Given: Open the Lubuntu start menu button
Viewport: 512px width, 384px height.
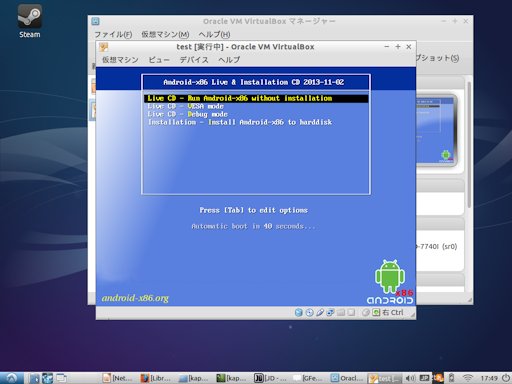Looking at the screenshot, I should point(11,378).
